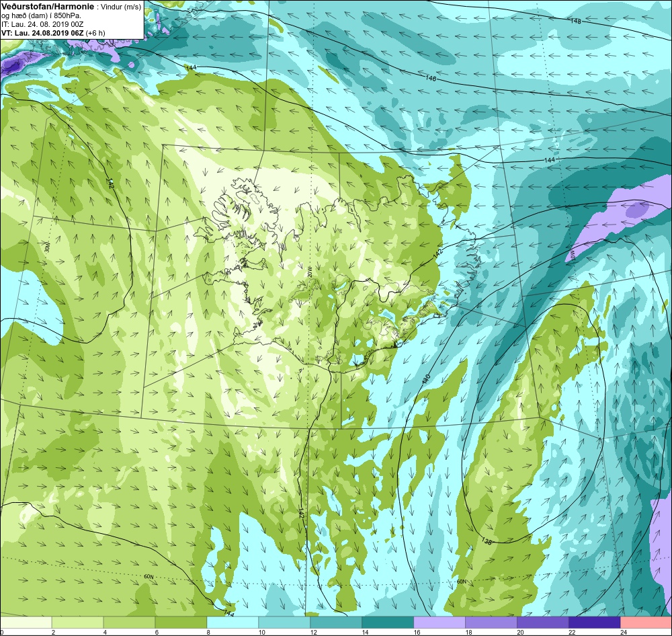Click the '30W' longitude label
Image resolution: width=672 pixels, height=636 pixels.
point(48,249)
